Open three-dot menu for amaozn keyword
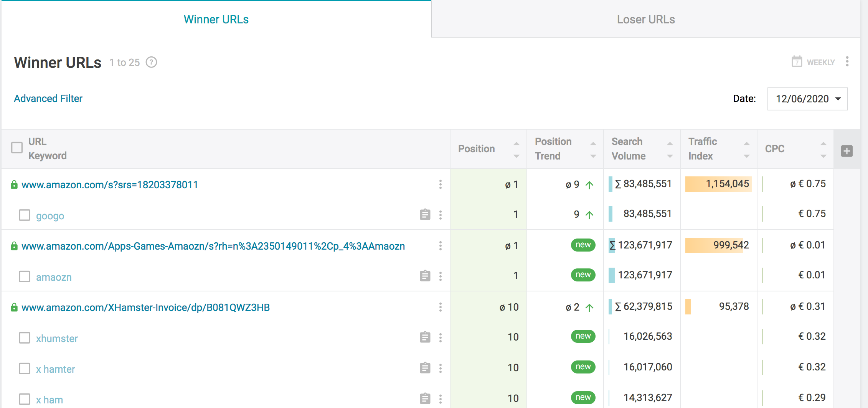 point(440,276)
